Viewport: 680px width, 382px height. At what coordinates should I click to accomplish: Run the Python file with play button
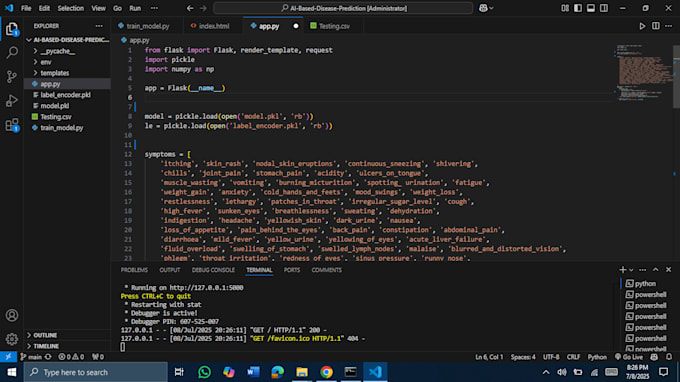(x=642, y=26)
